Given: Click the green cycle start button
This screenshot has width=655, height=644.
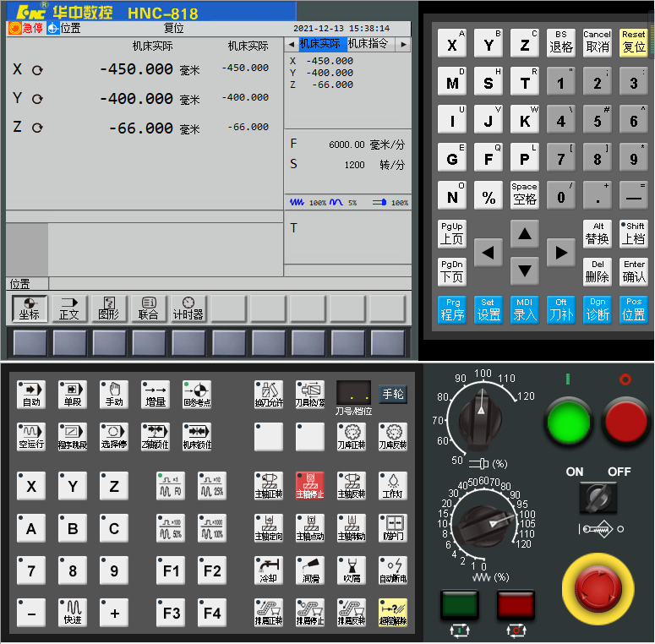Looking at the screenshot, I should click(x=460, y=604).
